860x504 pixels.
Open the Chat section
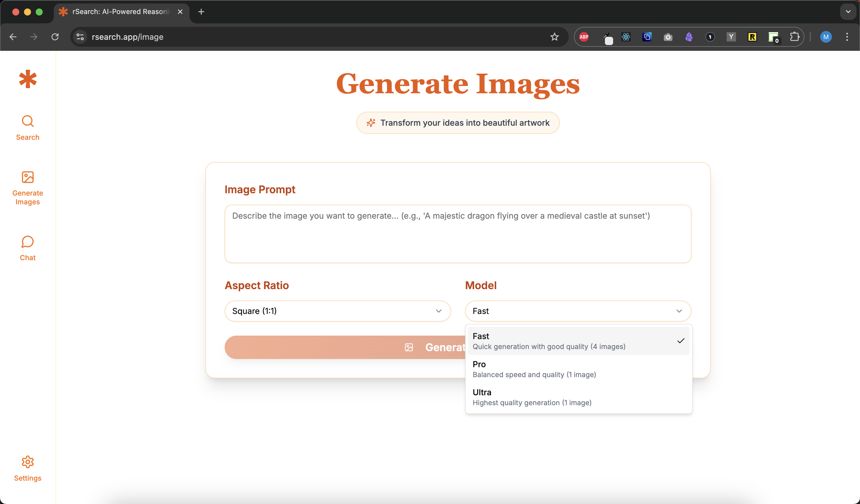[27, 248]
